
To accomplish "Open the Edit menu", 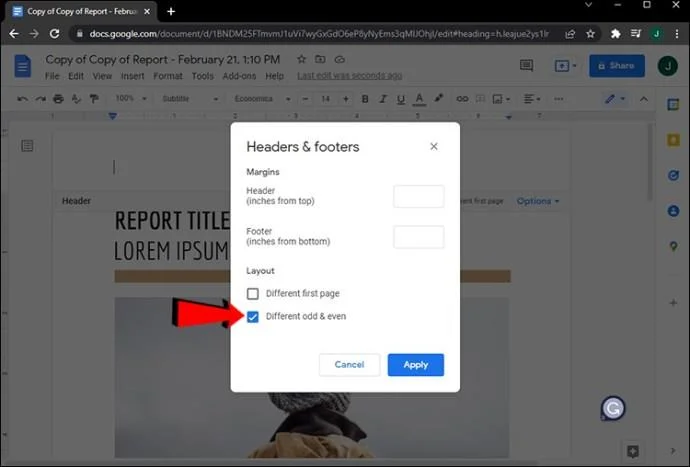I will (76, 76).
